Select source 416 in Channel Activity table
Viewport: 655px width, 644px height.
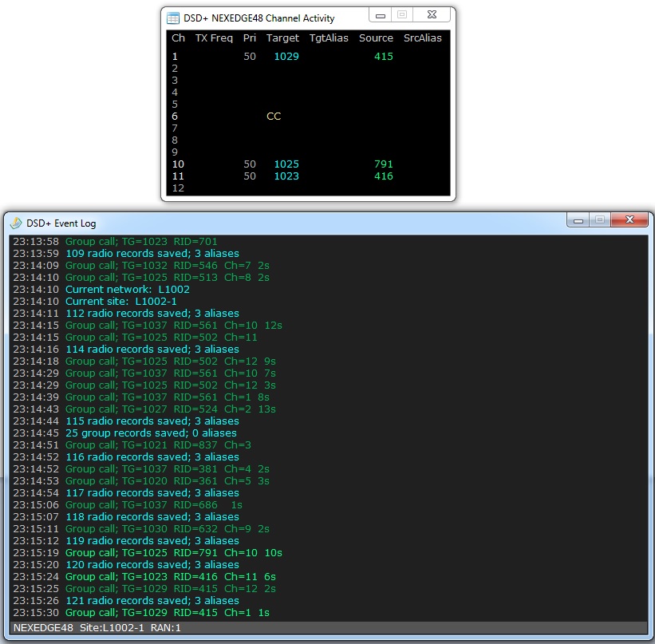[x=384, y=176]
